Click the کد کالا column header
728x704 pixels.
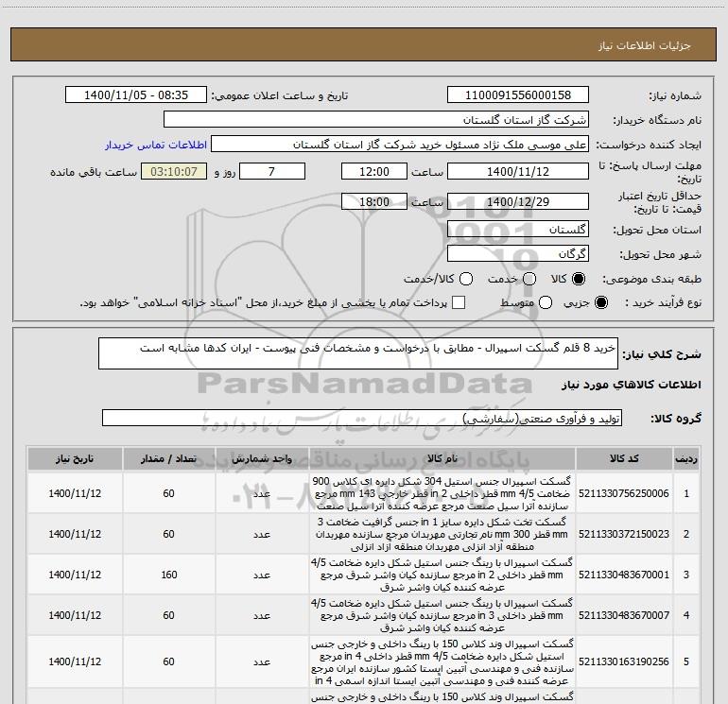coord(624,459)
